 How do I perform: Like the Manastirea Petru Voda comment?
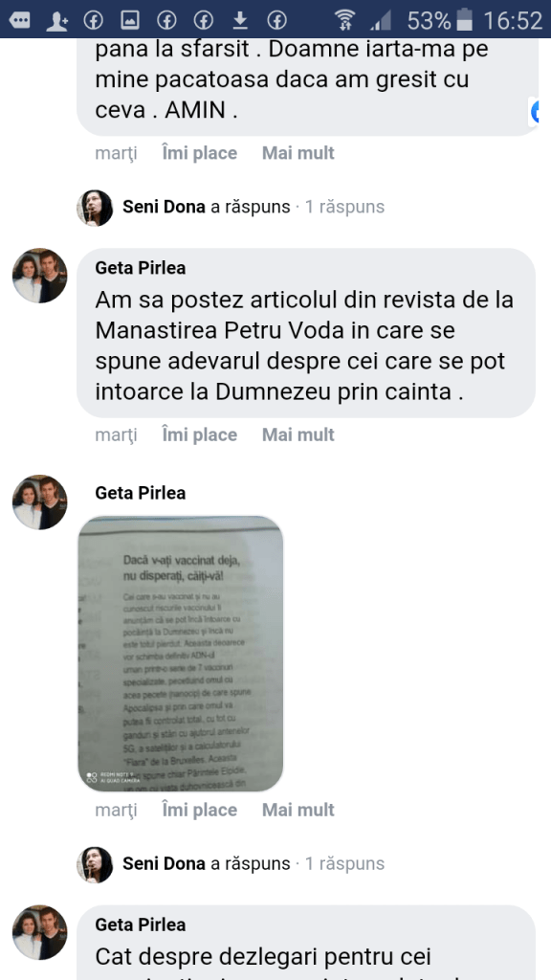coord(199,435)
